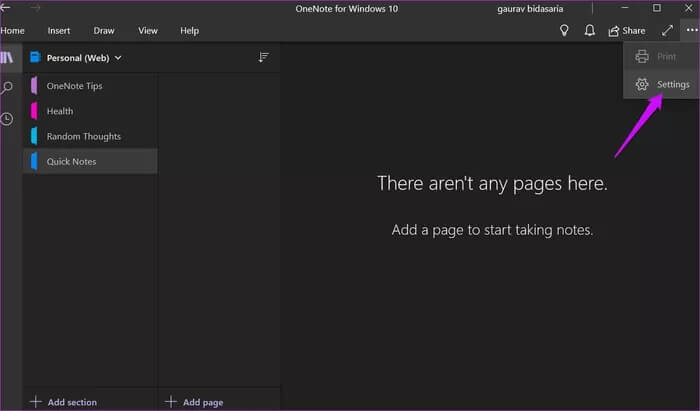The height and width of the screenshot is (411, 700).
Task: Click the three-dot more options button
Action: 692,30
